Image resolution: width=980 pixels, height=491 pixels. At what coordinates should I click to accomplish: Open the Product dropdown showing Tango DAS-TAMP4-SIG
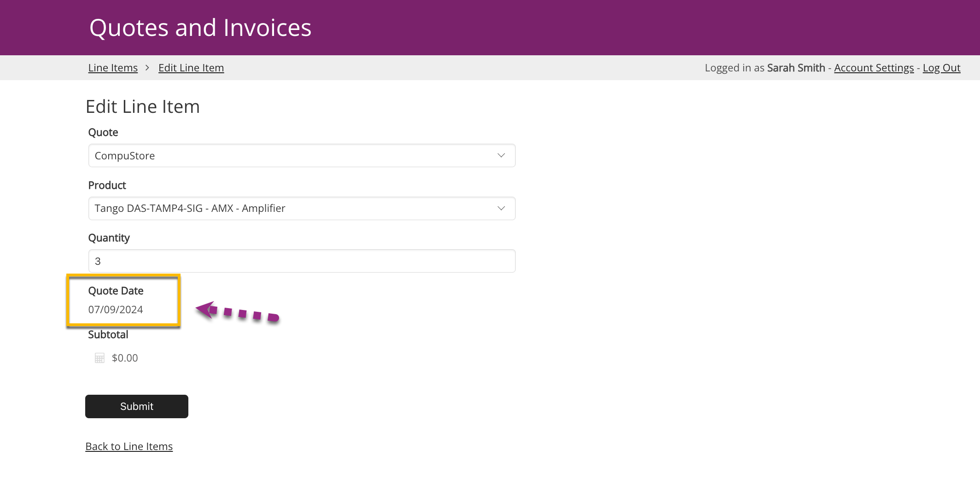click(x=302, y=208)
